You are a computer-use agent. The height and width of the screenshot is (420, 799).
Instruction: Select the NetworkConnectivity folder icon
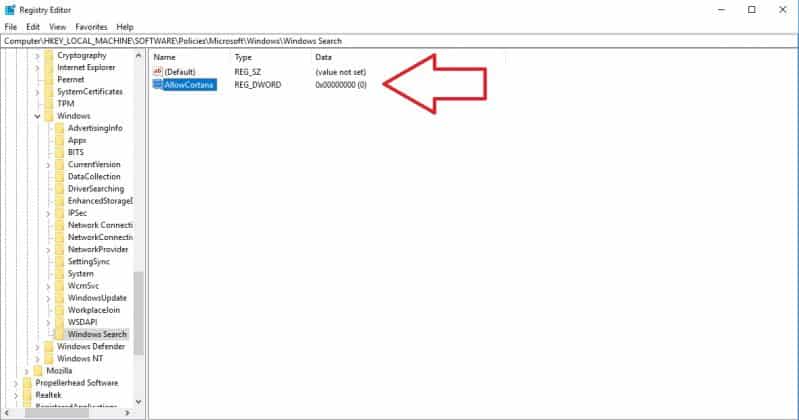(x=60, y=238)
